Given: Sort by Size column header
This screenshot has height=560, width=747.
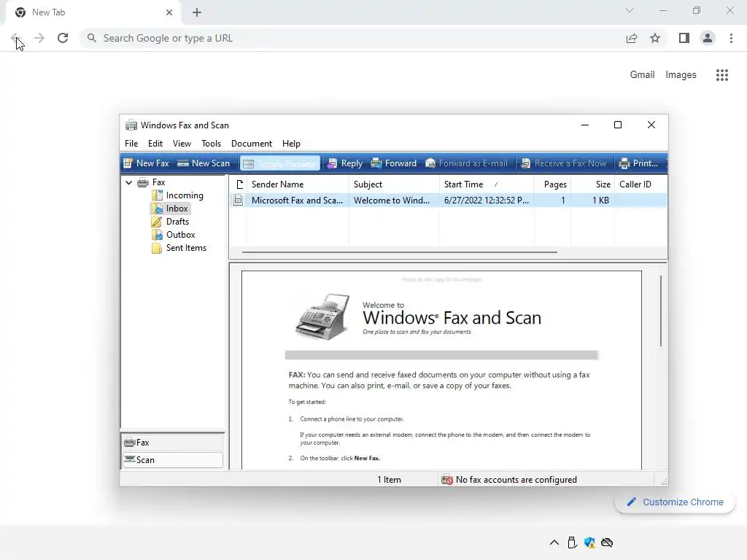Looking at the screenshot, I should [592, 184].
